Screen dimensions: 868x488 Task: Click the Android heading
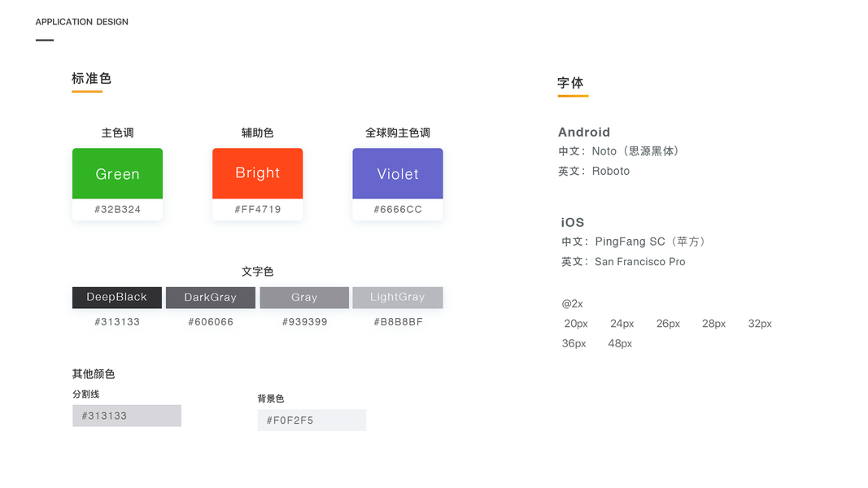584,133
